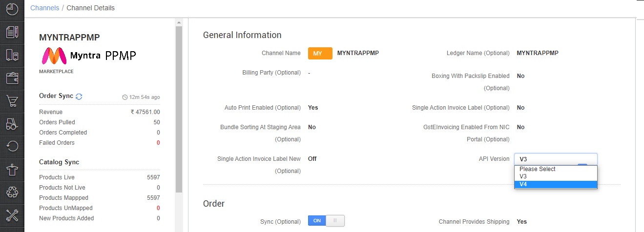Open the API Version combo box
This screenshot has height=232, width=644.
point(556,159)
